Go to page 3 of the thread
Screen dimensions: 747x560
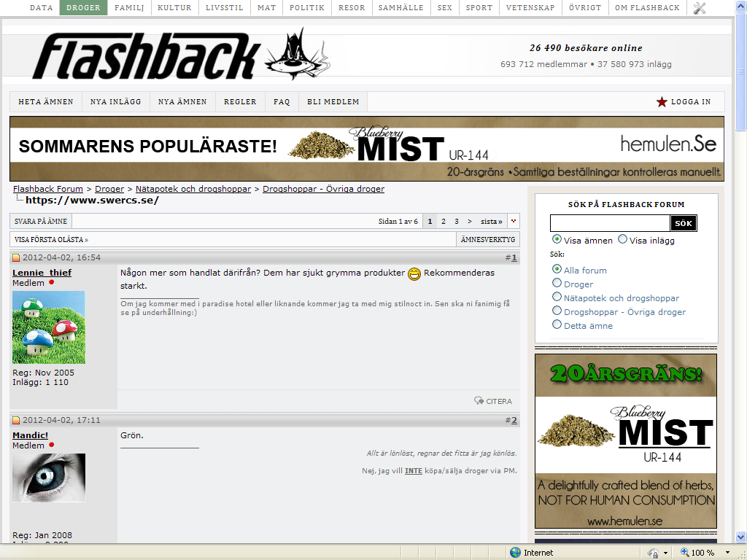[457, 222]
